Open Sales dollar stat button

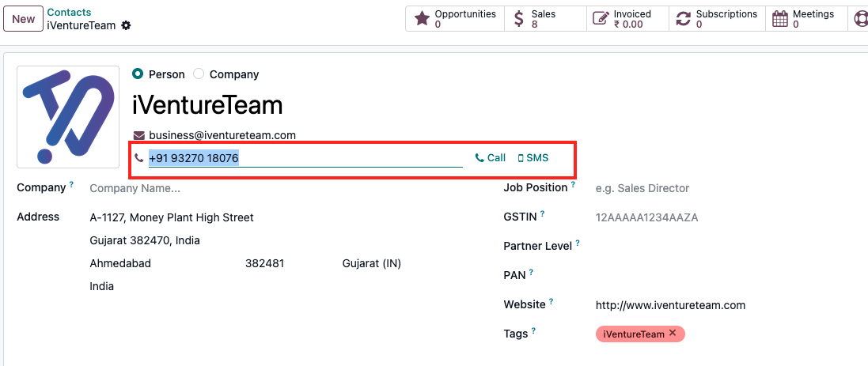(545, 19)
